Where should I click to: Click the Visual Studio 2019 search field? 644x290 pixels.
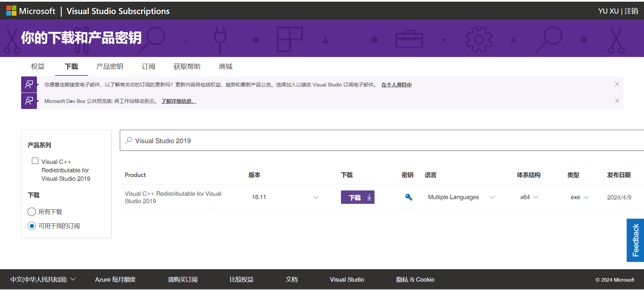pyautogui.click(x=382, y=140)
